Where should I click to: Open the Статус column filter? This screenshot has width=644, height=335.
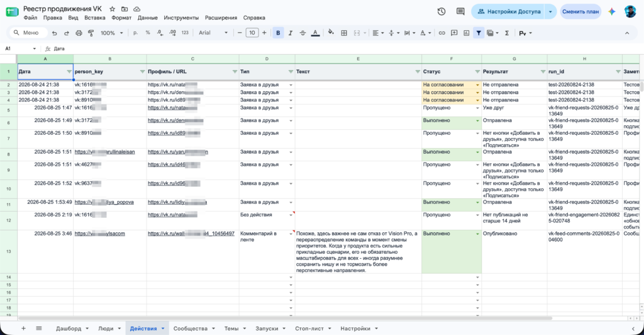pos(477,72)
